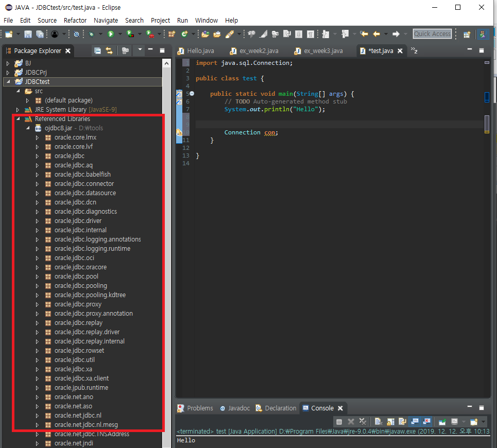
Task: Click the Open Type folder icon
Action: coord(205,34)
